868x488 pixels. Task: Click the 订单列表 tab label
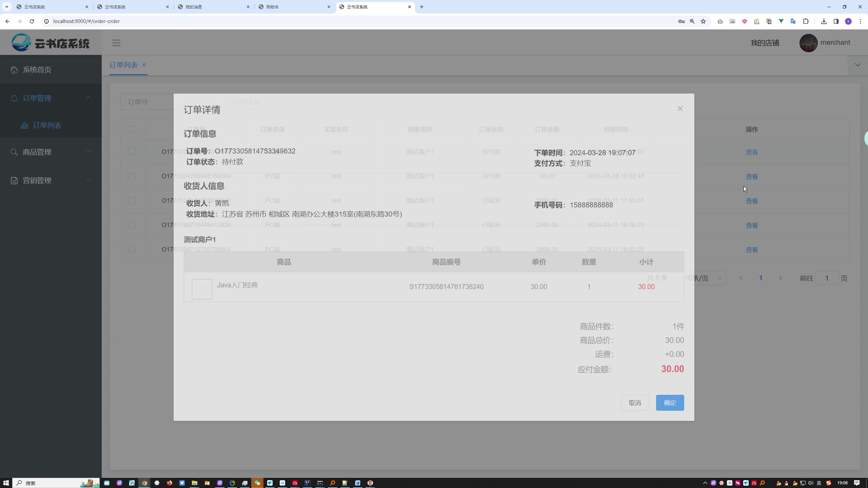(123, 65)
